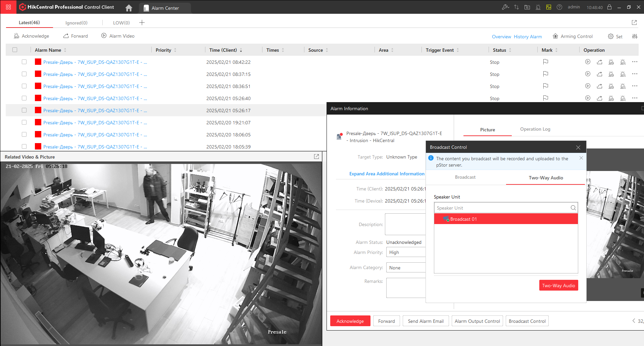Viewport: 644px width, 346px height.
Task: Open the Alarm Category dropdown showing None
Action: pos(406,268)
